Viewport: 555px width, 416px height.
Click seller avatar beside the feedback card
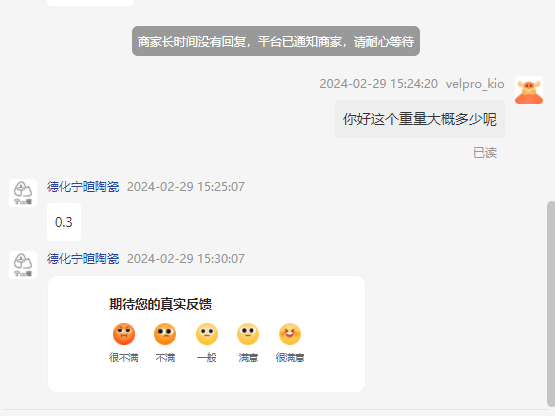(x=23, y=265)
